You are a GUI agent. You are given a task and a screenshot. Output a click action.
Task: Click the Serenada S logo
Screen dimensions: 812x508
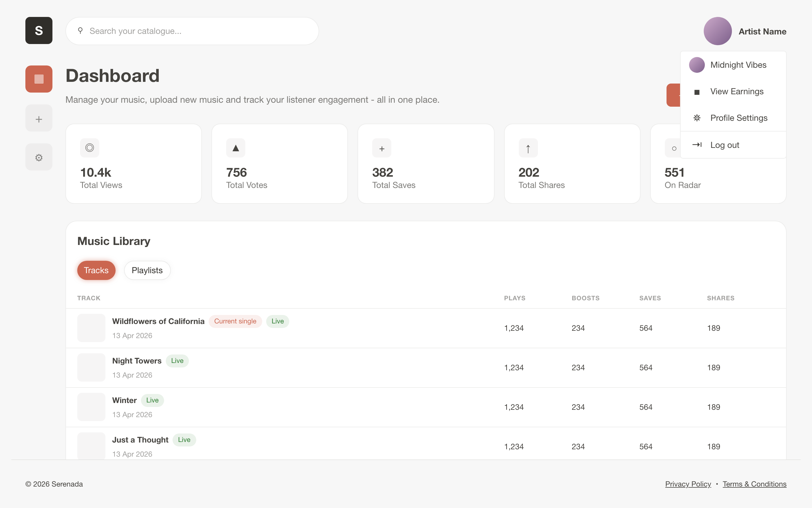pyautogui.click(x=39, y=30)
